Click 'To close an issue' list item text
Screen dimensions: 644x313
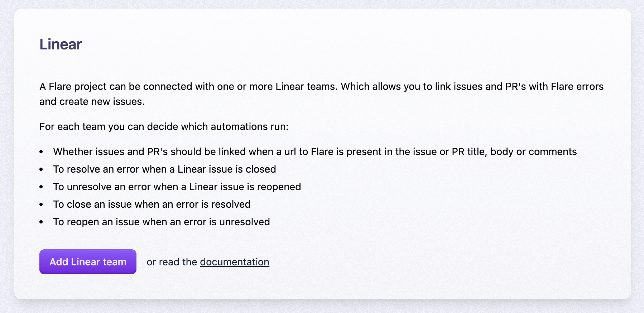[x=152, y=204]
